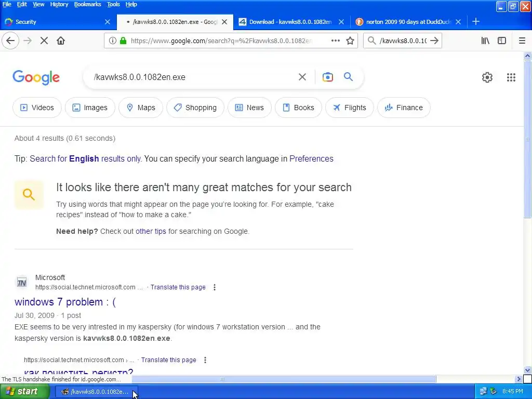532x399 pixels.
Task: Open Google quick settings gear
Action: point(487,77)
